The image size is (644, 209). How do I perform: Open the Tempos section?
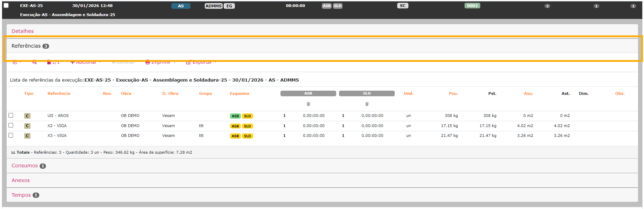click(x=21, y=195)
